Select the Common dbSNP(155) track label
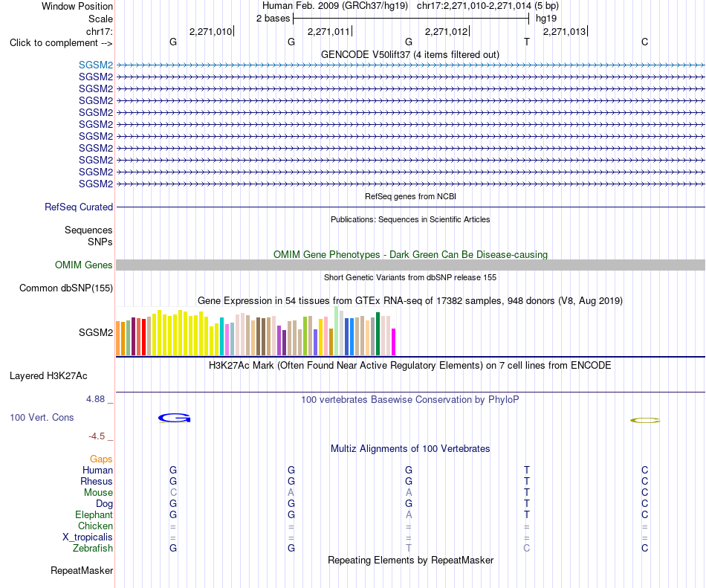Viewport: 706px width, 588px height. point(65,288)
